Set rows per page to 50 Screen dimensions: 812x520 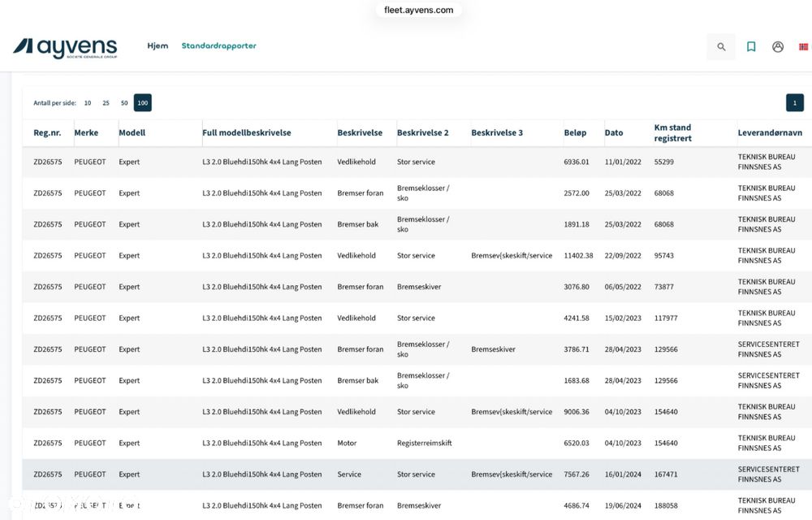tap(124, 103)
